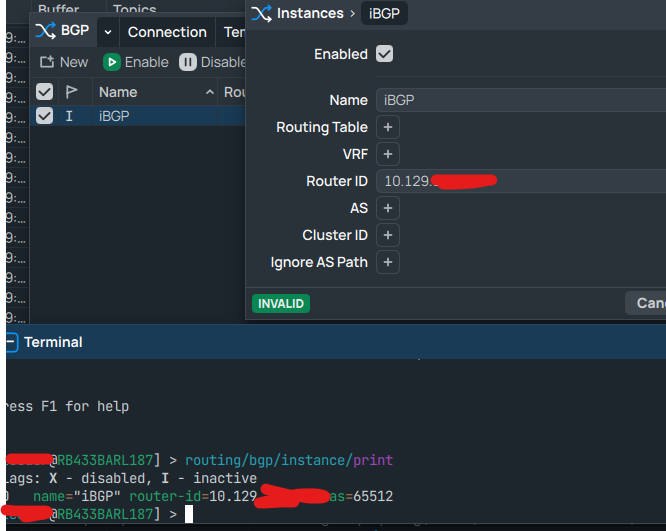Add a Routing Table value with plus
The image size is (666, 531).
click(x=388, y=127)
